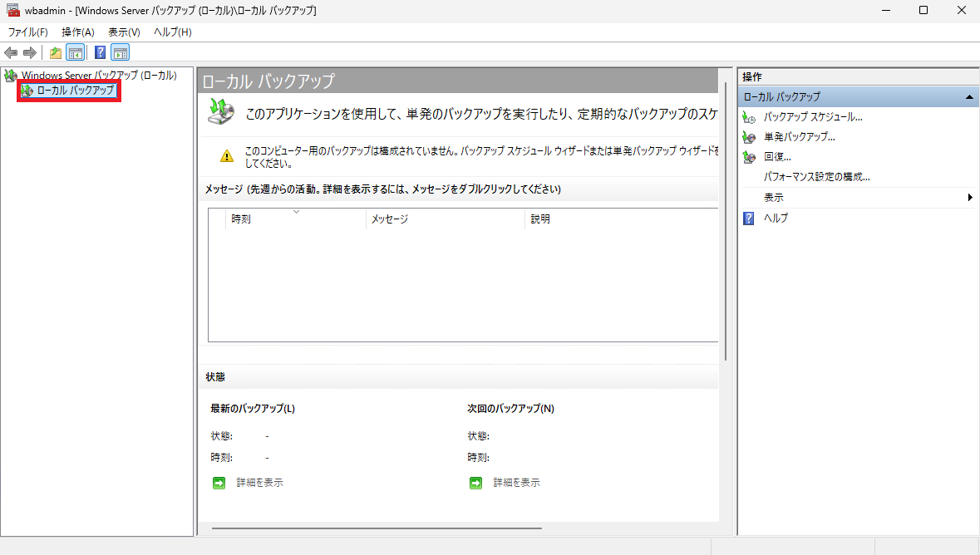Sort by the 説明 column header
The width and height of the screenshot is (980, 555).
pos(621,219)
